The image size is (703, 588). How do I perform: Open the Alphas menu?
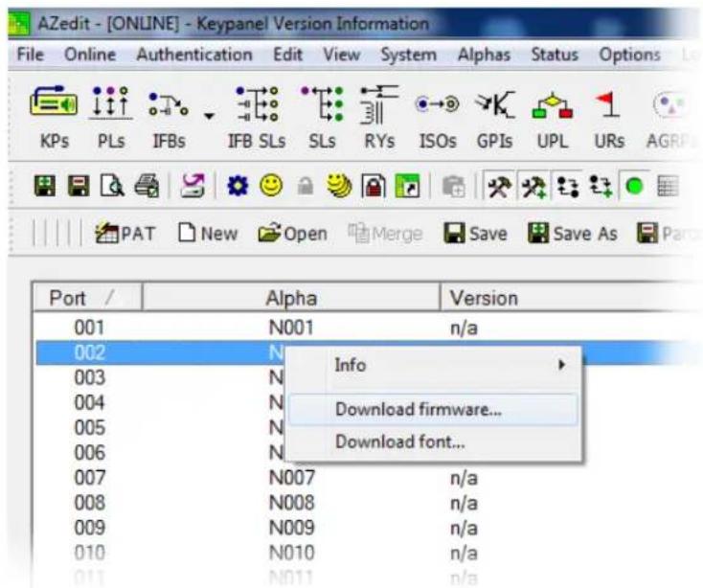484,55
